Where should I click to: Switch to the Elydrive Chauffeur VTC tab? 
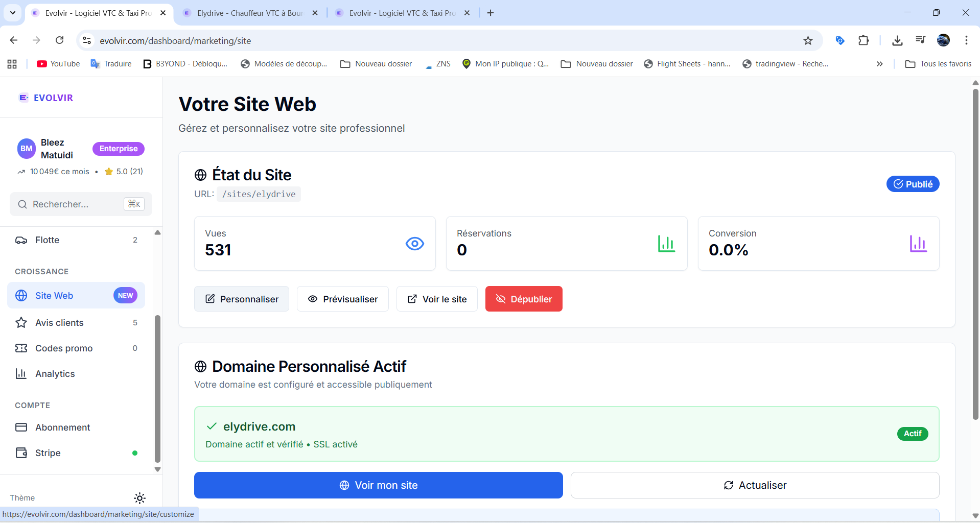(245, 13)
